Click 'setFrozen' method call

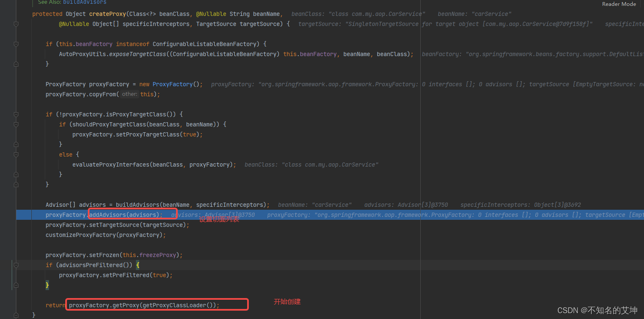104,255
